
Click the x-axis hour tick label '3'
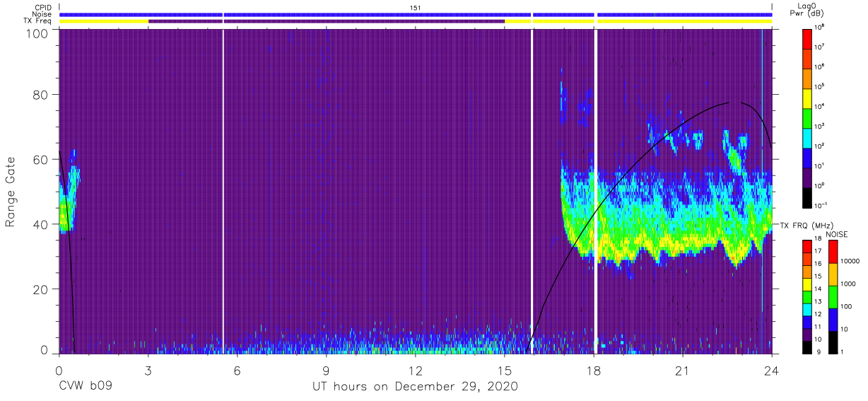tap(148, 370)
